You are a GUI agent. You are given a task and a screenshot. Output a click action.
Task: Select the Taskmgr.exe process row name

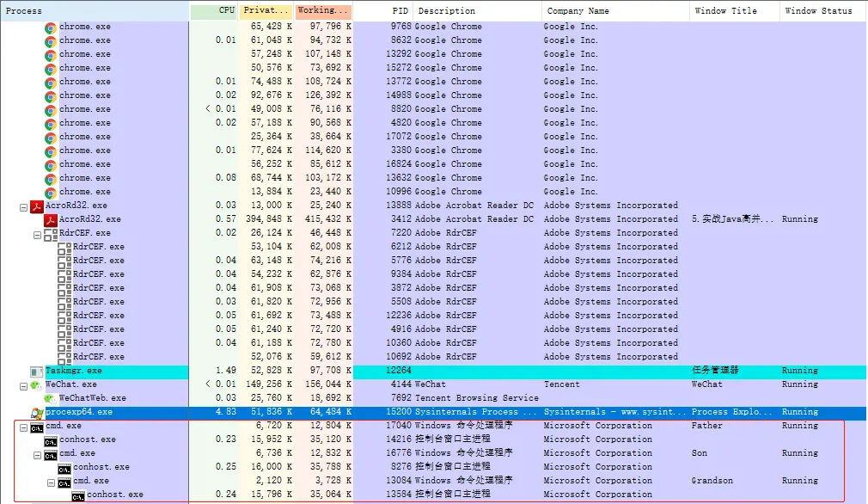[74, 371]
